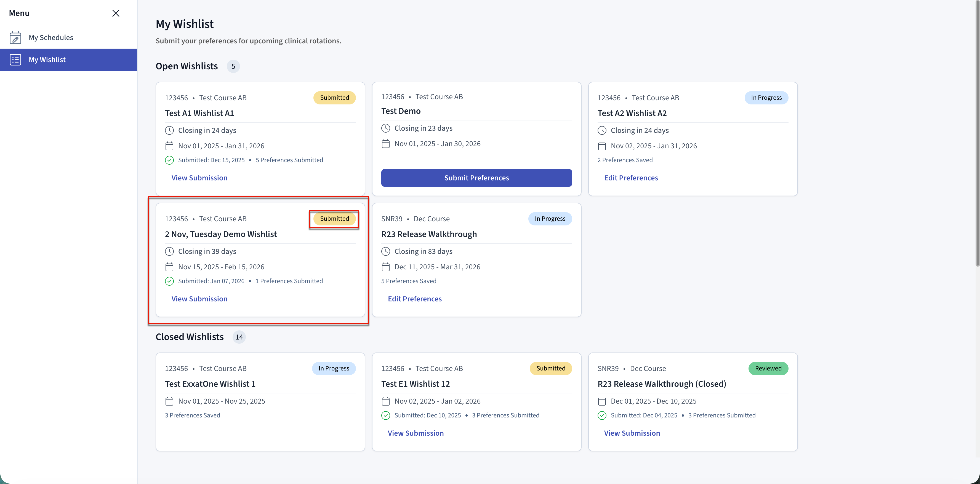The width and height of the screenshot is (980, 484).
Task: Click clock icon on Tuesday Demo Wishlist card
Action: (169, 251)
